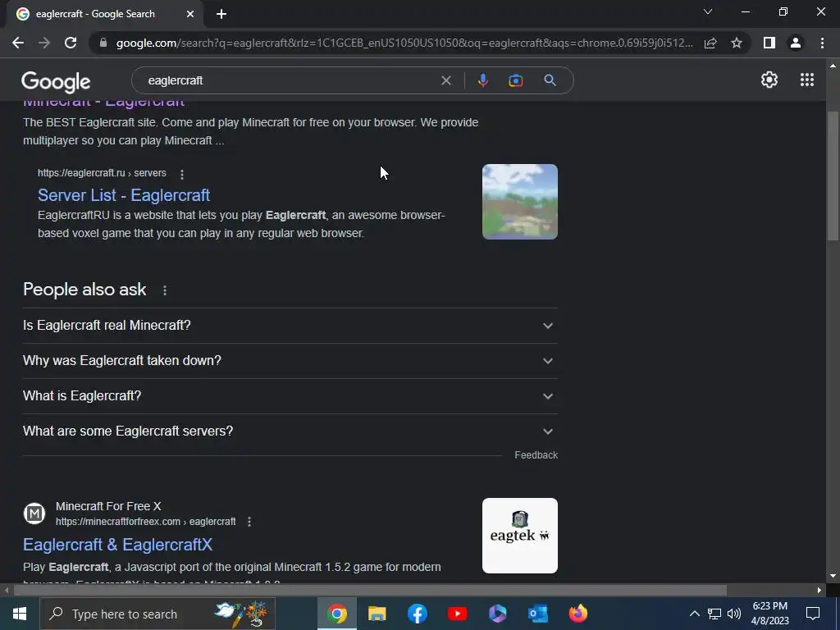Open the People also ask options menu
The height and width of the screenshot is (630, 840).
164,290
